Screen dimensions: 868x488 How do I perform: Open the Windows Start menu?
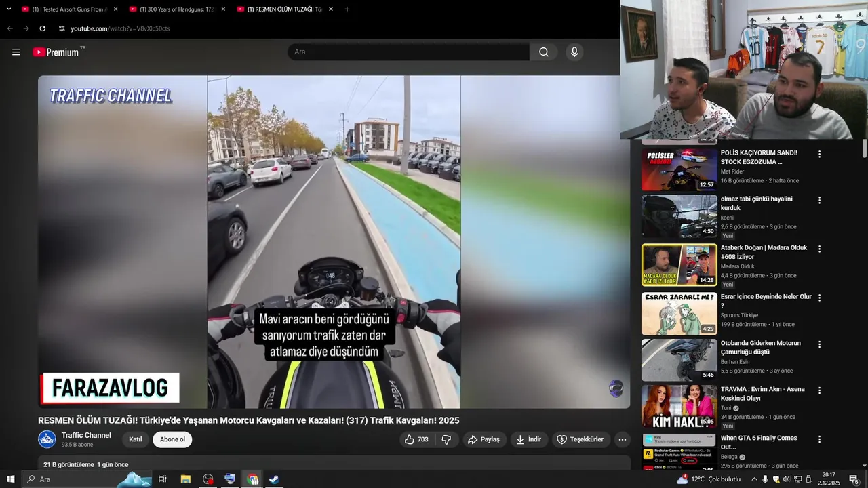10,479
